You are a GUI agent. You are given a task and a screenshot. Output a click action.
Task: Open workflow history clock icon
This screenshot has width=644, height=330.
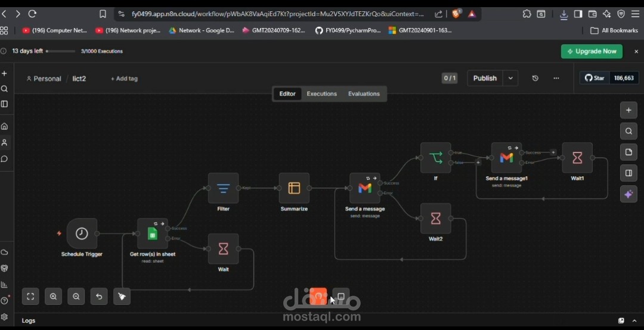click(535, 78)
